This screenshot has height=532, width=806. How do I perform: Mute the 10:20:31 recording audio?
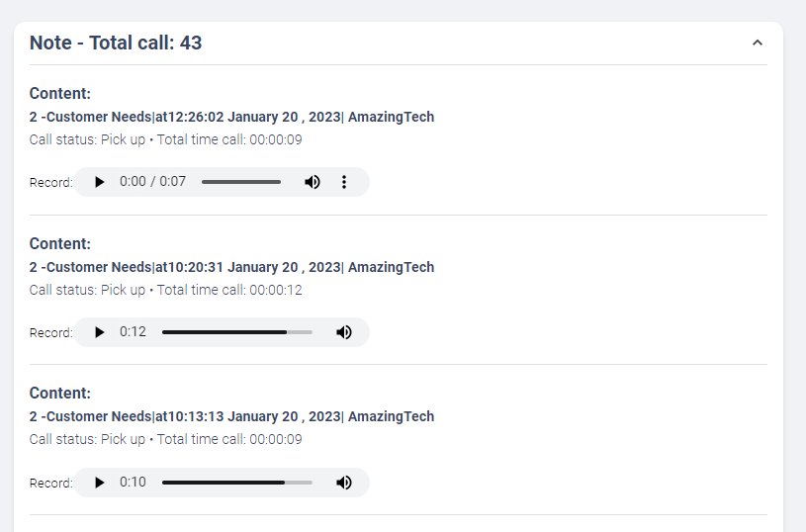point(344,332)
